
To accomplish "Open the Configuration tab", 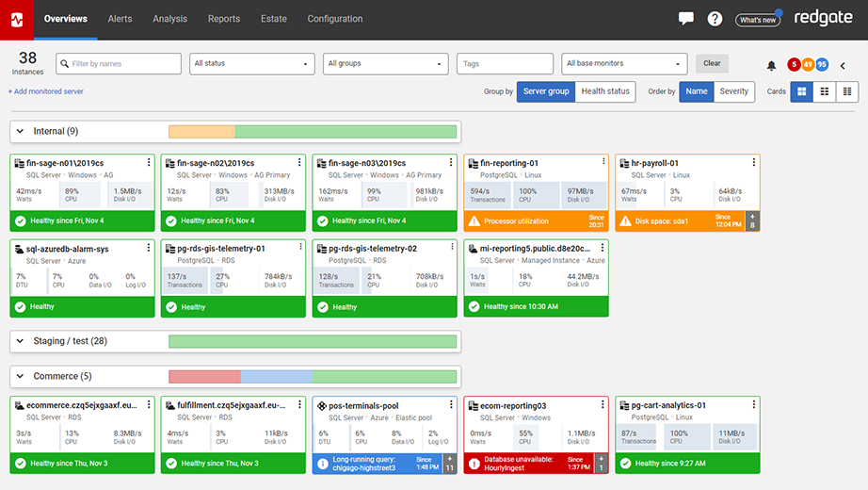I will point(335,19).
